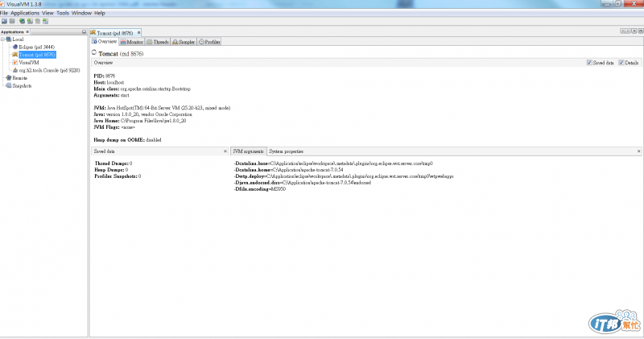Switch to the Threads tab
Screen dimensions: 644x339
point(158,42)
